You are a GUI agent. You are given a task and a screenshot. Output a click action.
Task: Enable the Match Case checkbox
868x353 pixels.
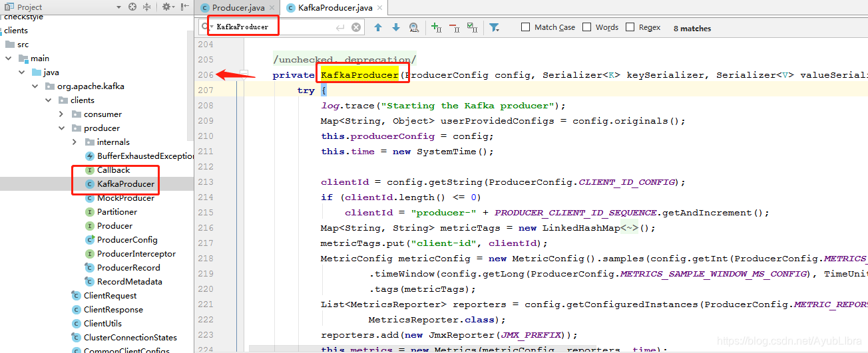526,27
